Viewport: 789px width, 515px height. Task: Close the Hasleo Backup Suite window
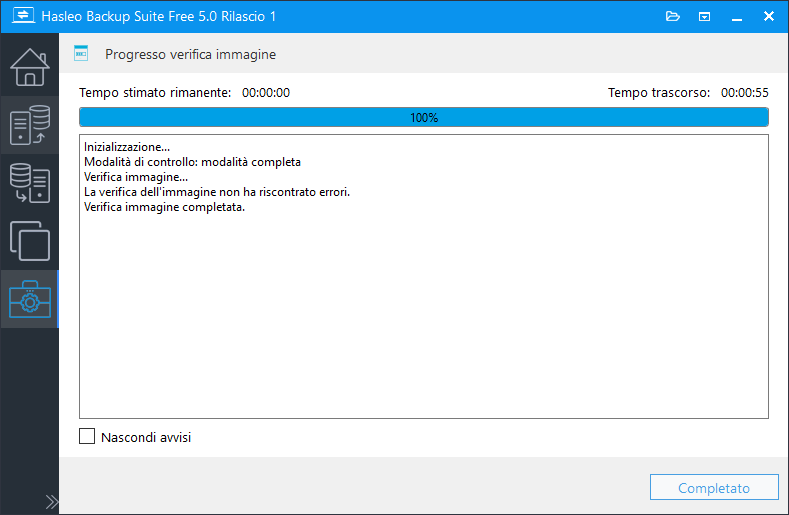(x=768, y=17)
